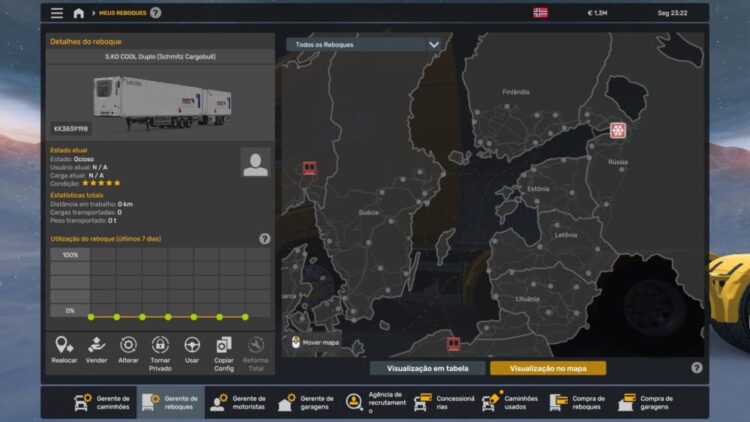Open the map help question mark

(x=697, y=367)
